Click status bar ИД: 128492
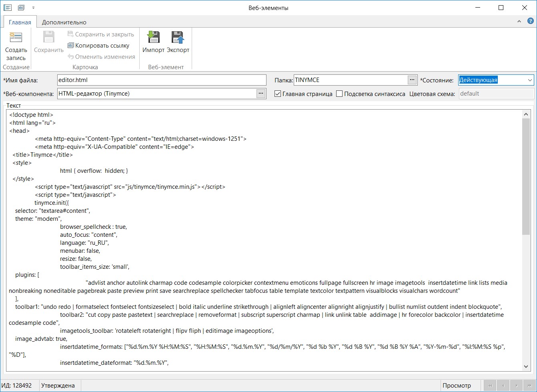537x392 pixels. (x=16, y=386)
